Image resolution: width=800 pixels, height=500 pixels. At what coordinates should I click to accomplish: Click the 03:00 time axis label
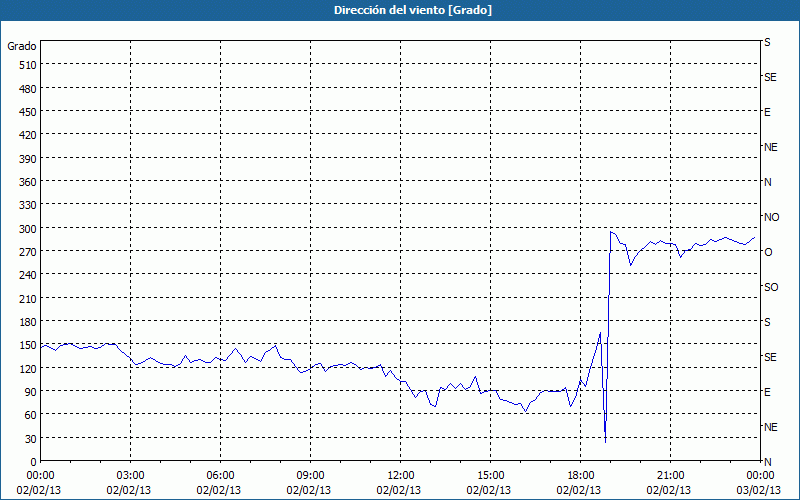coord(131,476)
